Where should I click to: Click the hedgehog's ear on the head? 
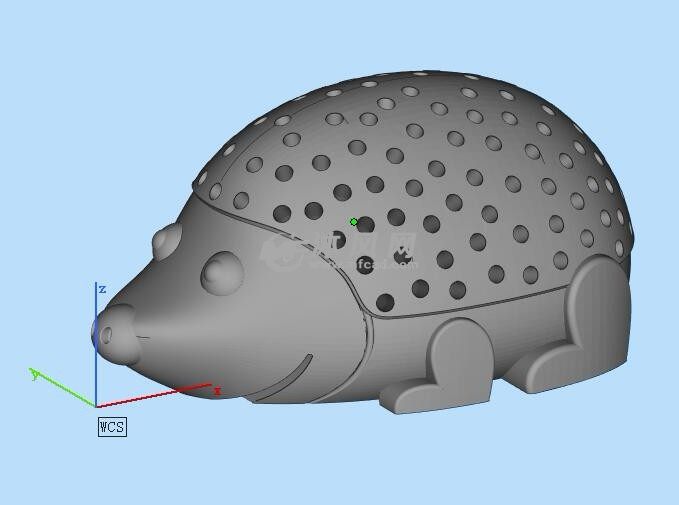click(167, 241)
